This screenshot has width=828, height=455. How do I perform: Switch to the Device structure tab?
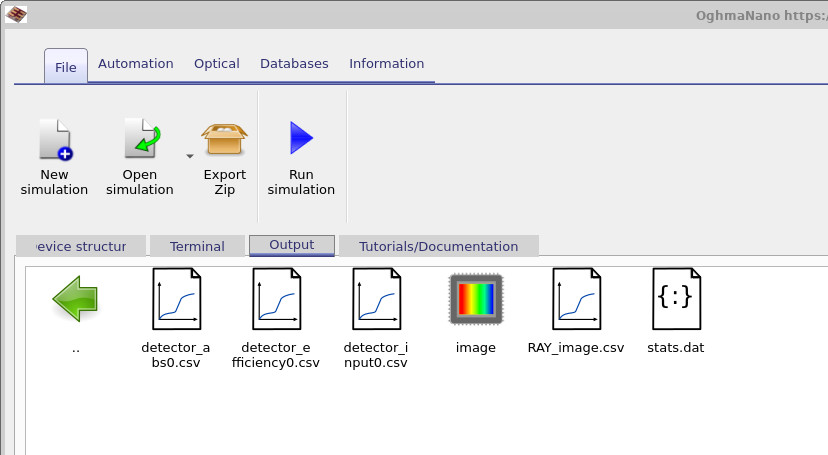[x=81, y=247]
